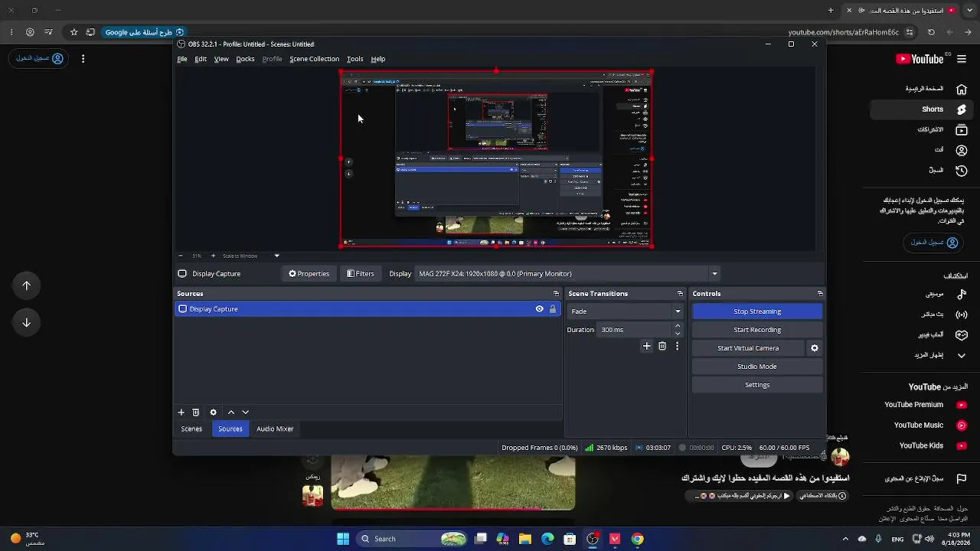Viewport: 980px width, 551px height.
Task: Click Start Virtual Camera button
Action: 748,348
